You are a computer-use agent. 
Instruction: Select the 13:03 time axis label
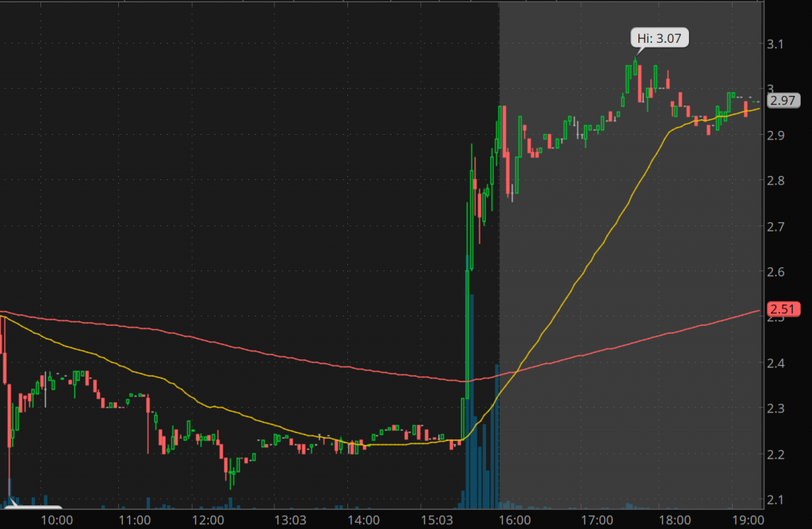pos(285,520)
